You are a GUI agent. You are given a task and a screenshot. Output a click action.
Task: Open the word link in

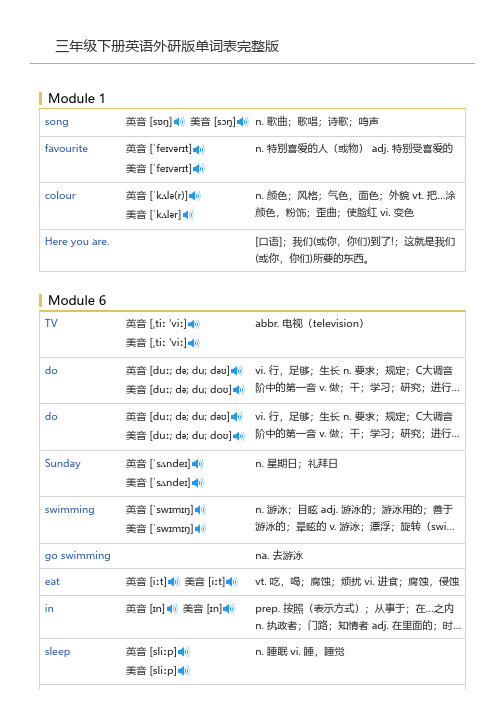[x=49, y=608]
